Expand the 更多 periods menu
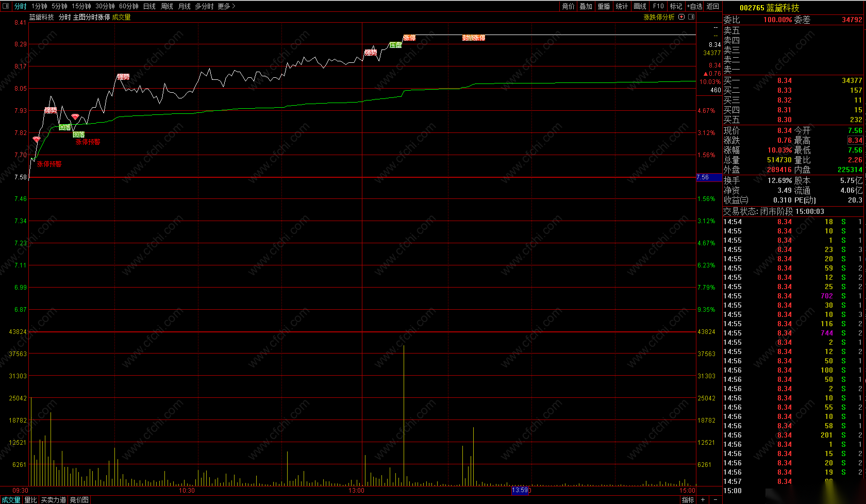Image resolution: width=866 pixels, height=504 pixels. click(226, 6)
